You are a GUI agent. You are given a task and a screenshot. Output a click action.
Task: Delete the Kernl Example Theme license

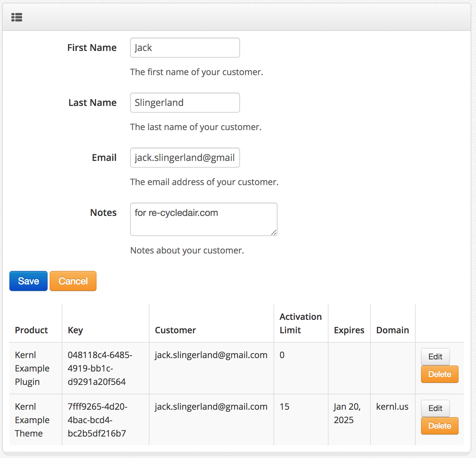click(439, 426)
